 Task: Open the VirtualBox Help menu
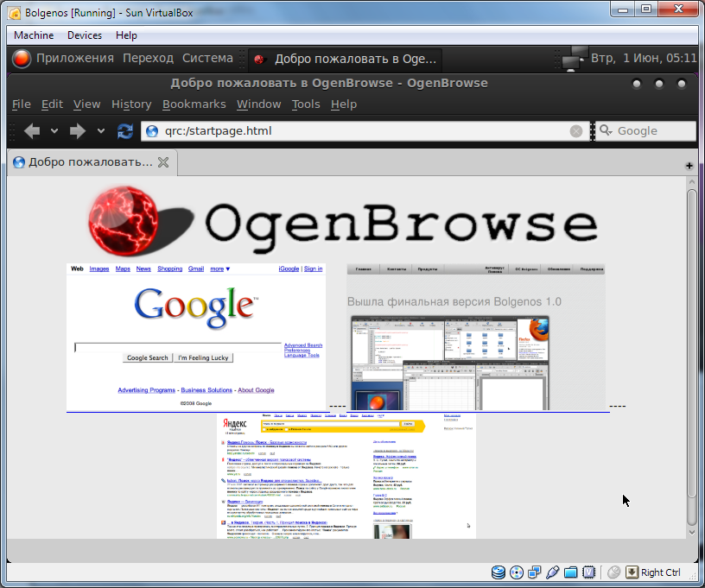tap(126, 35)
